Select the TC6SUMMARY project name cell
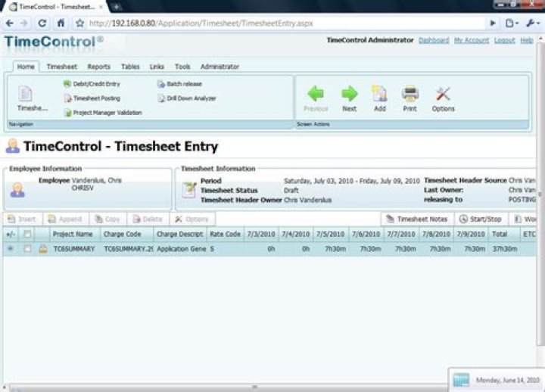Viewport: 545px width, 392px height. [x=74, y=249]
